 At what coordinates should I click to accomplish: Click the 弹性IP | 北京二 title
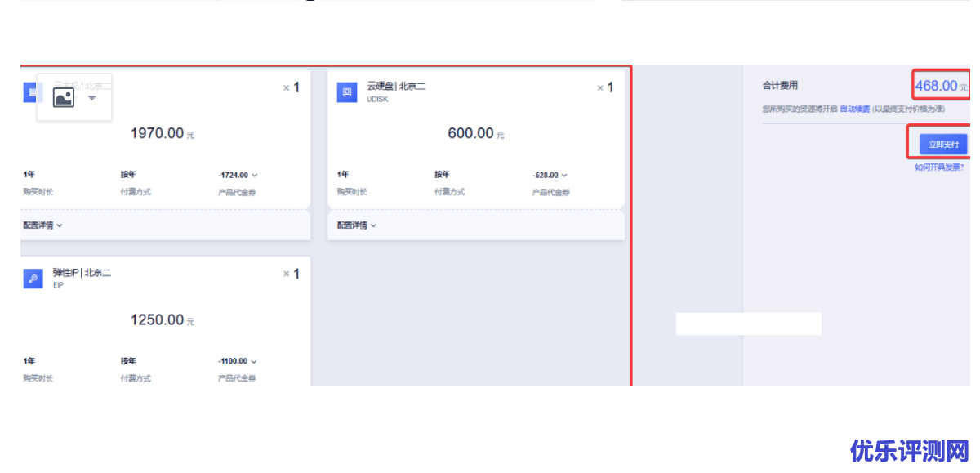pos(82,273)
